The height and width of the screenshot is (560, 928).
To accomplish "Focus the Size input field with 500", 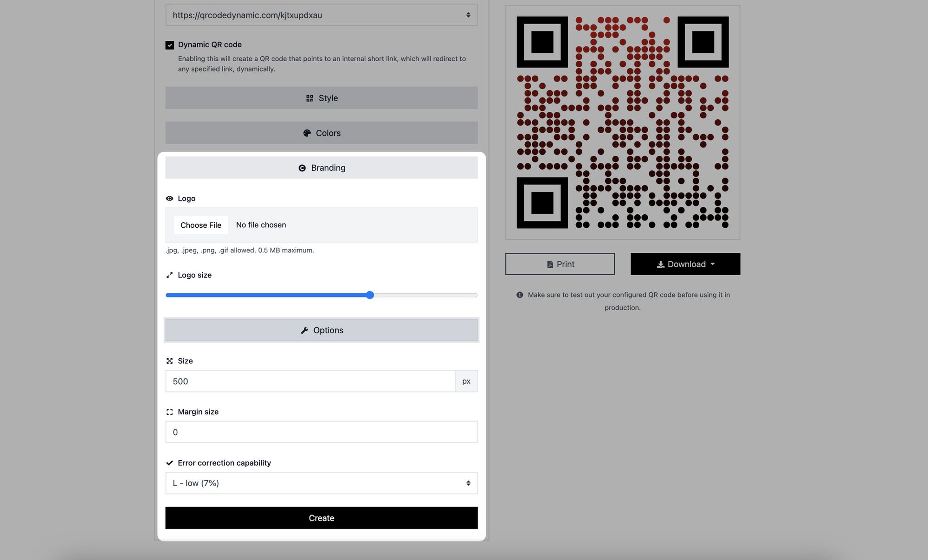I will (310, 381).
